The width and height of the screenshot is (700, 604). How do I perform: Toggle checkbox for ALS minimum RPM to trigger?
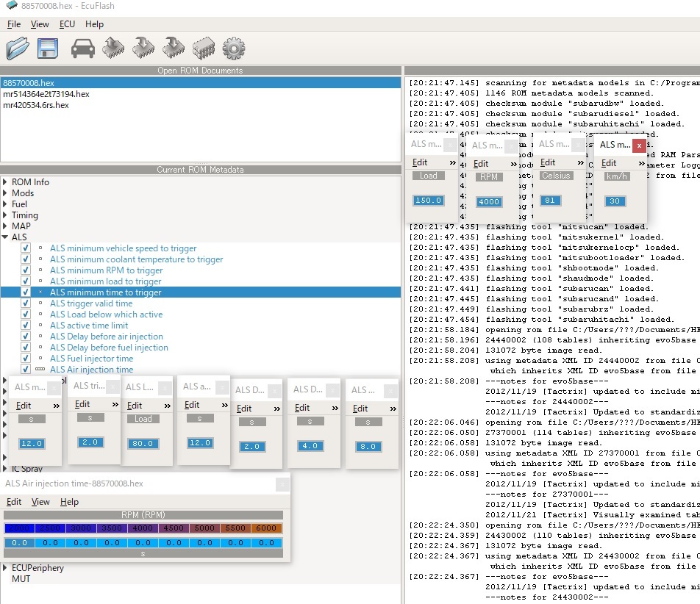pos(26,270)
